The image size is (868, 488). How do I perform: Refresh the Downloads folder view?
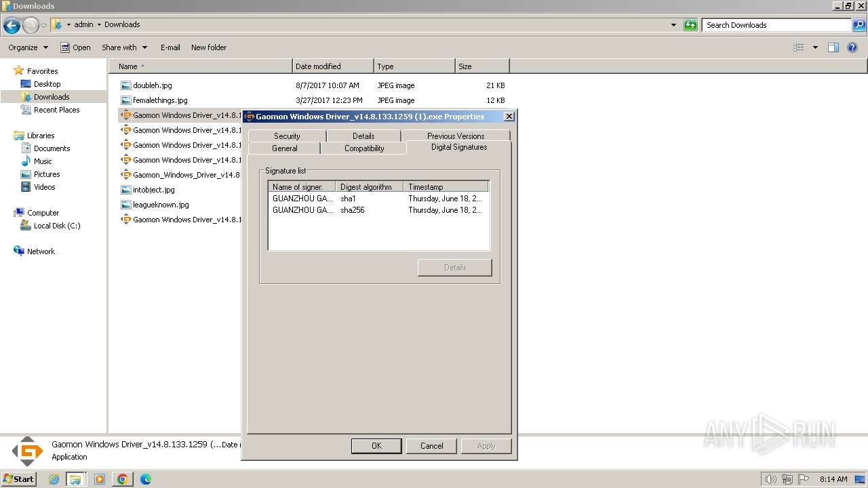(x=690, y=25)
